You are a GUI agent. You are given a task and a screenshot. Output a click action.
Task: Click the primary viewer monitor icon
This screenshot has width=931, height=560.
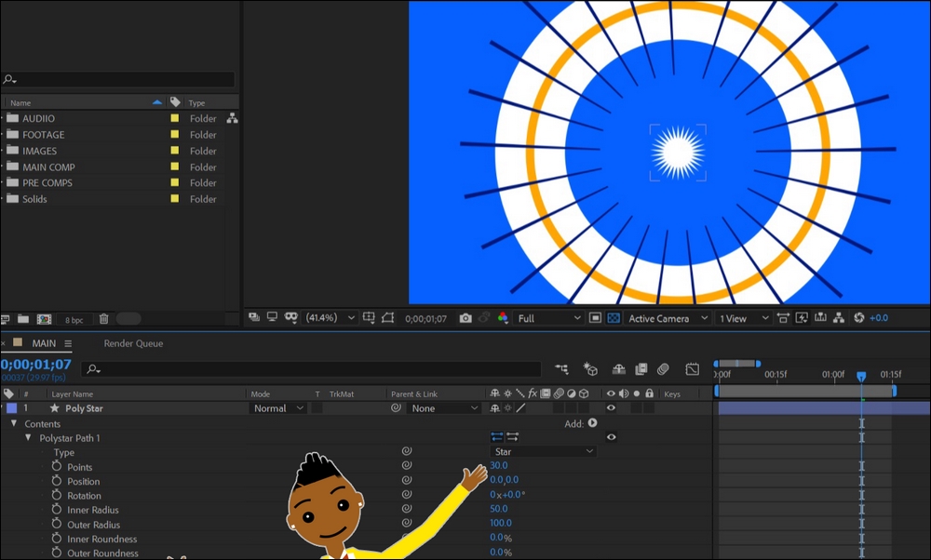[272, 317]
